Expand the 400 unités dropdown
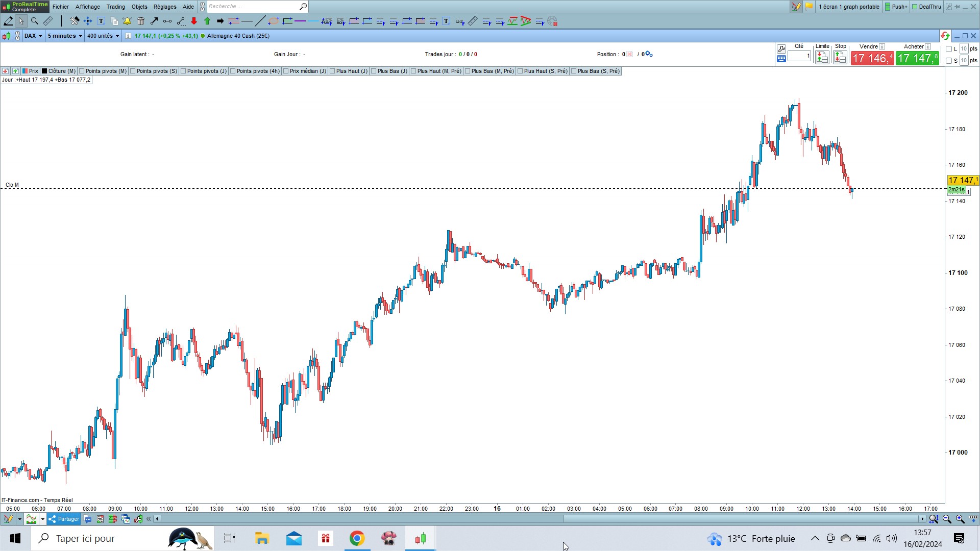 (103, 36)
